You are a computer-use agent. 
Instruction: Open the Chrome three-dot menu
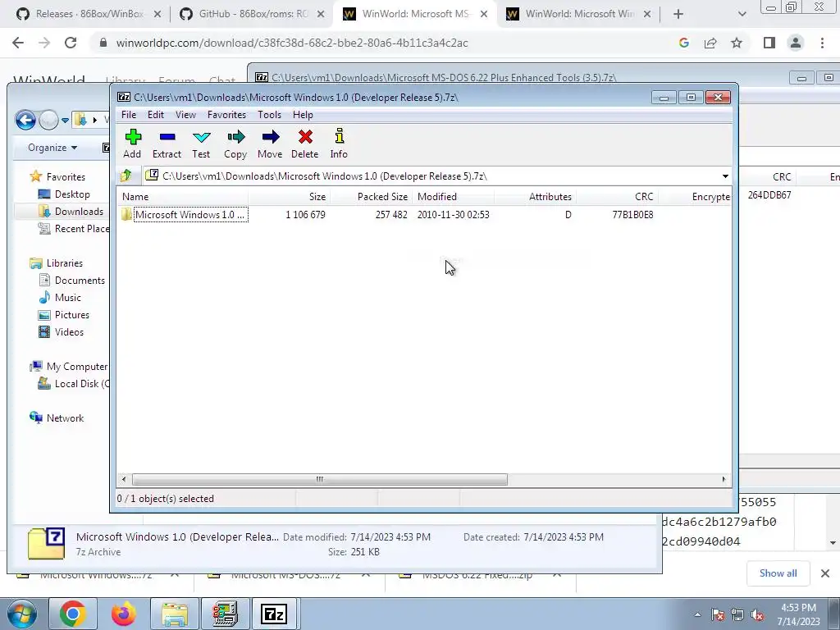pos(822,43)
